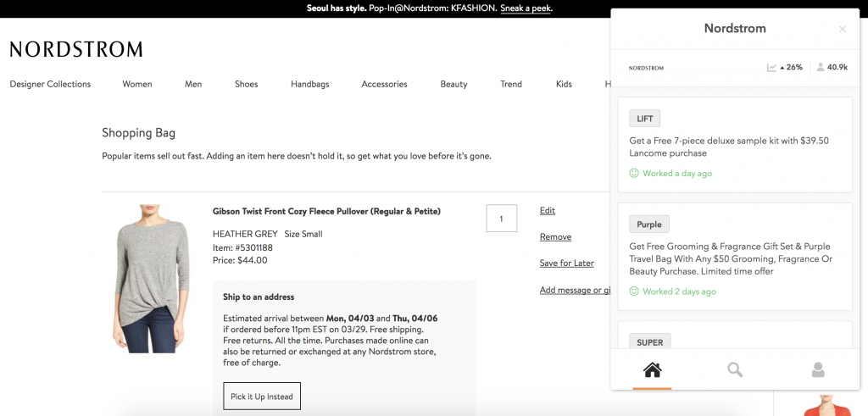The image size is (868, 416).
Task: Click the smiley next to Worked a day ago
Action: [634, 173]
